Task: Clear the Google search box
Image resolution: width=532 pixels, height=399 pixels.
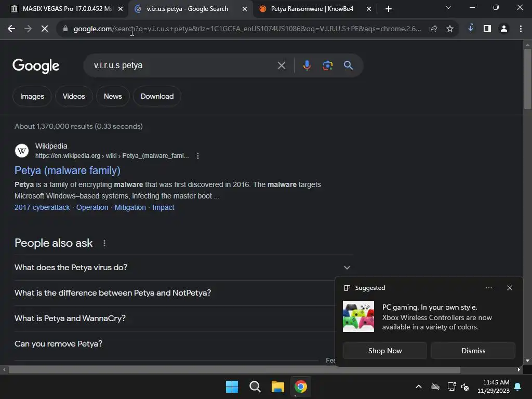Action: [x=282, y=65]
